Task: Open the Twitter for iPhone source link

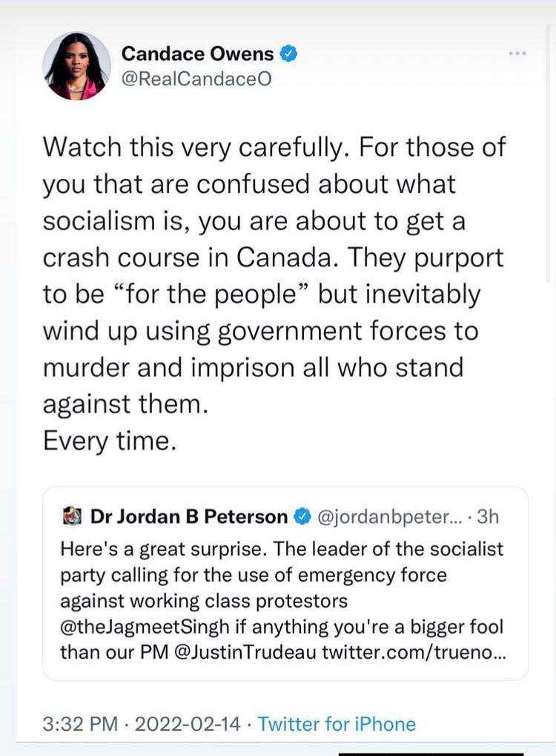Action: [x=337, y=723]
